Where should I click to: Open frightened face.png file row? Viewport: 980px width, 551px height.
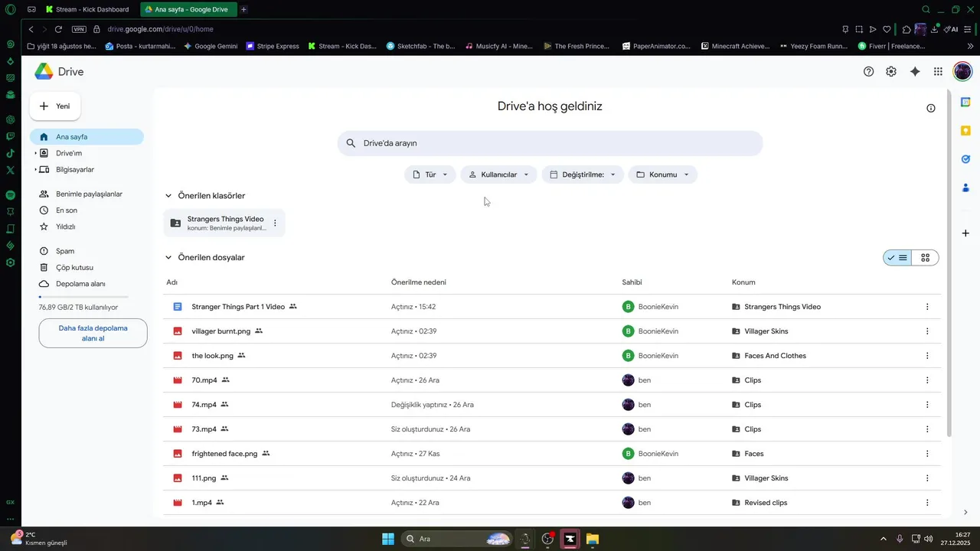click(x=551, y=454)
